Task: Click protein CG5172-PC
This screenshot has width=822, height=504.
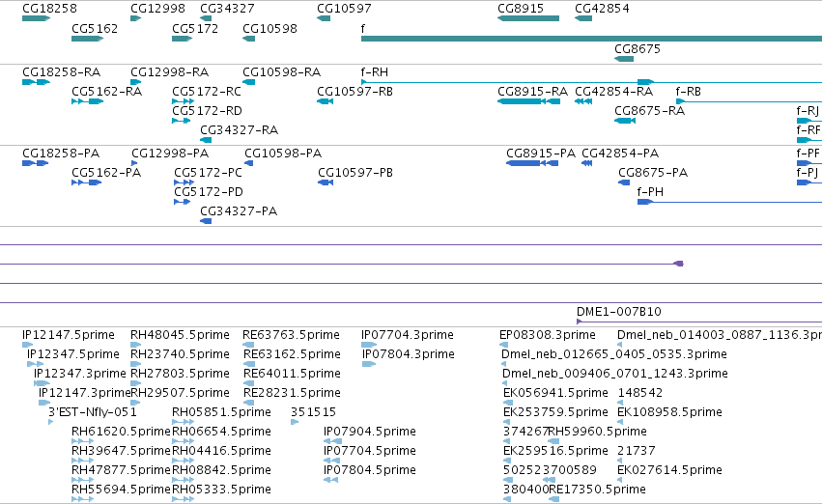Action: pyautogui.click(x=208, y=173)
